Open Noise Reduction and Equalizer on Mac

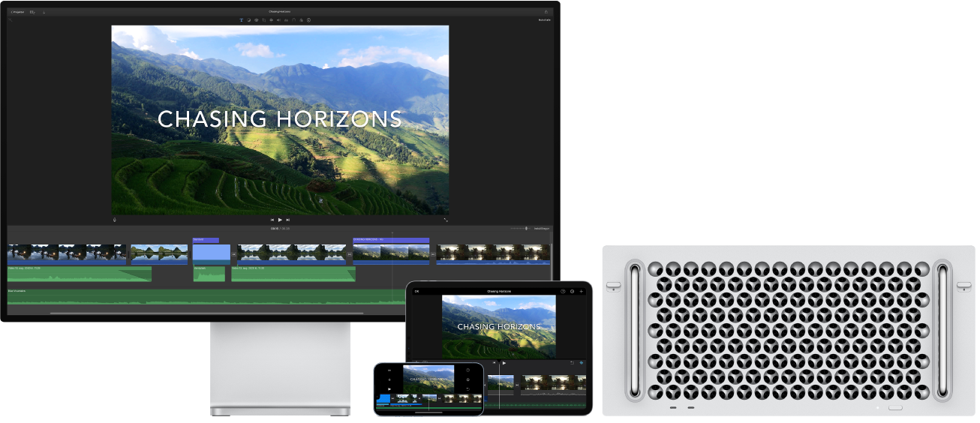[x=286, y=20]
